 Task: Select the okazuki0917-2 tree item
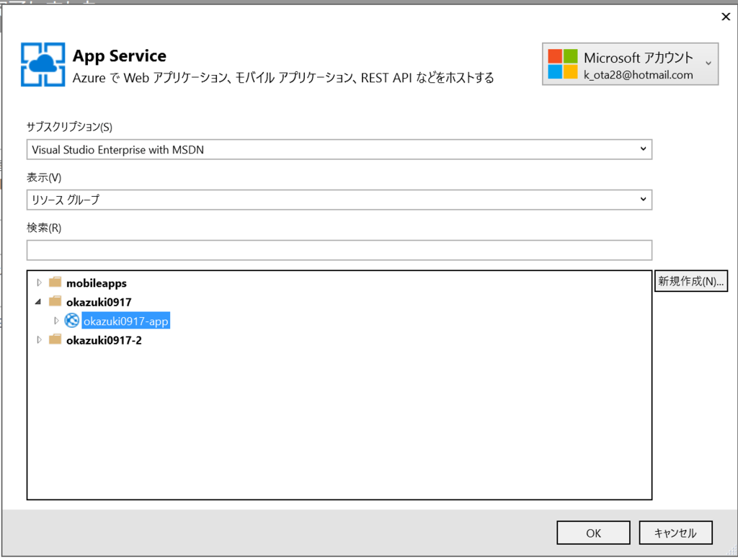tap(104, 339)
